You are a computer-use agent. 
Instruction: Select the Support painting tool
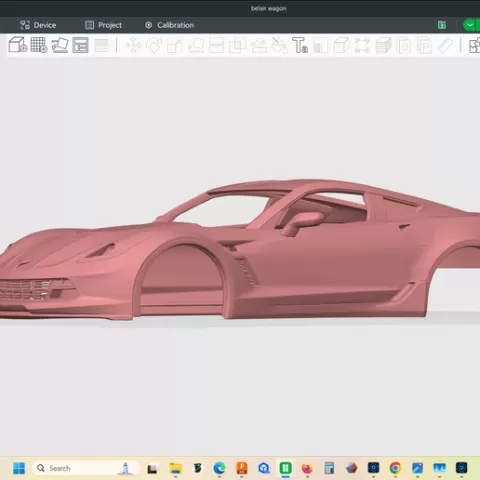(259, 45)
